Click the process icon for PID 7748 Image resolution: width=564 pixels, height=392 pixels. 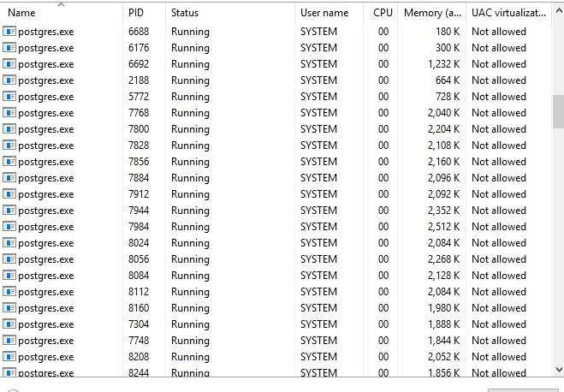click(9, 340)
